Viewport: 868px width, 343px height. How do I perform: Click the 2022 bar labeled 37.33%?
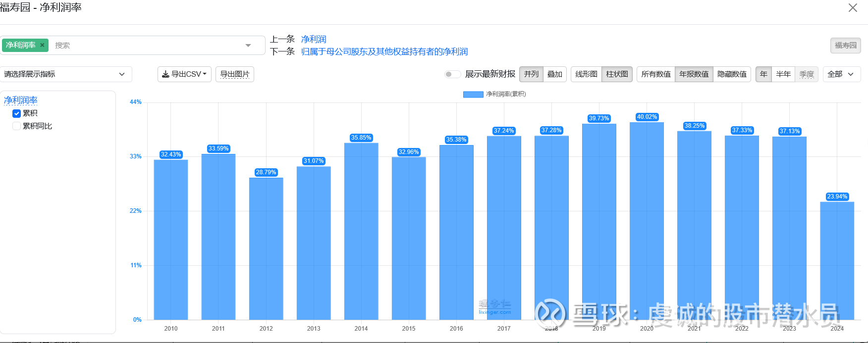(742, 228)
